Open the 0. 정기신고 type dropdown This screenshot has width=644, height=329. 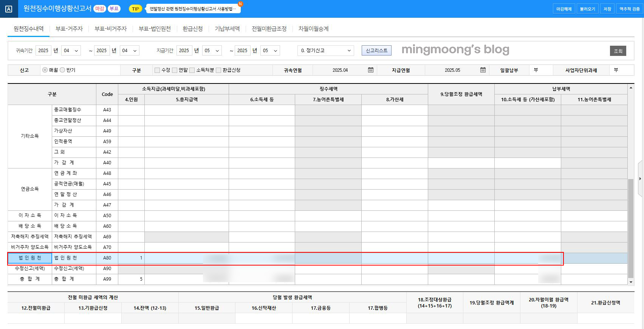[326, 50]
